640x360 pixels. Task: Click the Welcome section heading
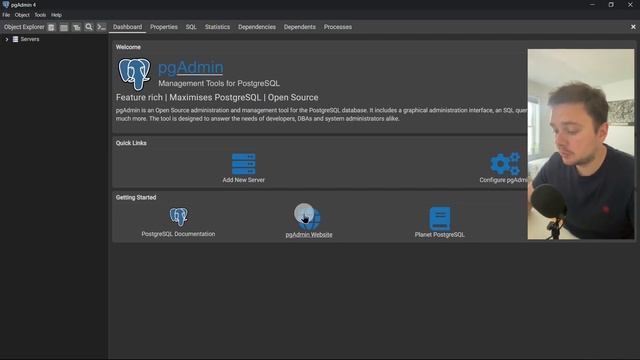tap(128, 47)
